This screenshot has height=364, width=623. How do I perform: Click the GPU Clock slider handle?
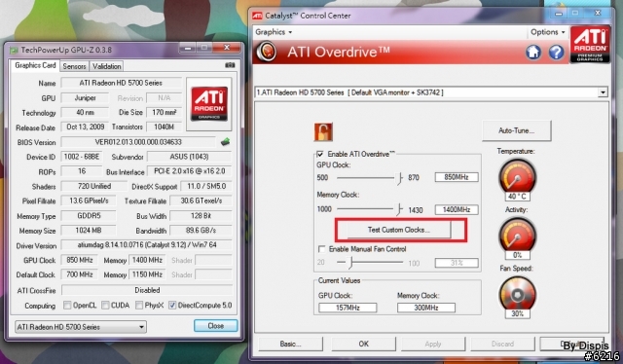point(399,178)
